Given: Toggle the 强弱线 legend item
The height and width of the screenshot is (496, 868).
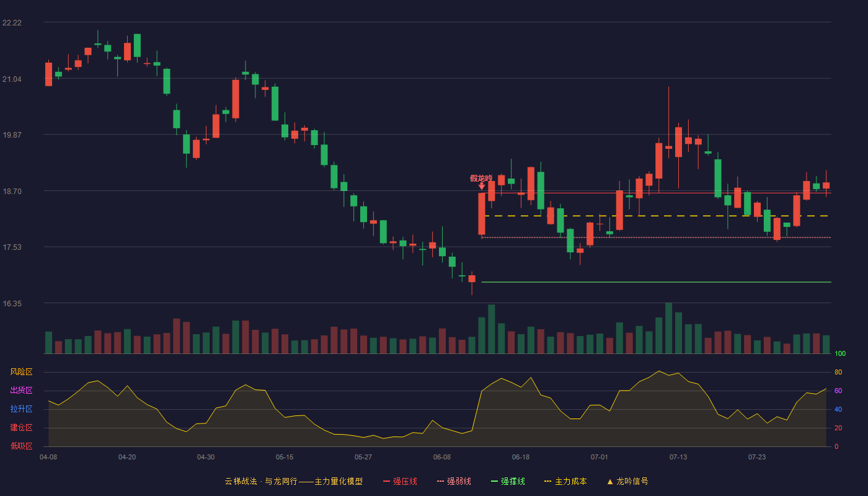Looking at the screenshot, I should (454, 481).
